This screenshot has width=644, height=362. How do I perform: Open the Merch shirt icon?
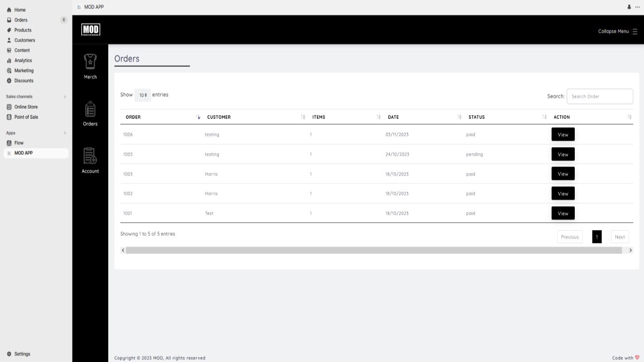tap(90, 62)
